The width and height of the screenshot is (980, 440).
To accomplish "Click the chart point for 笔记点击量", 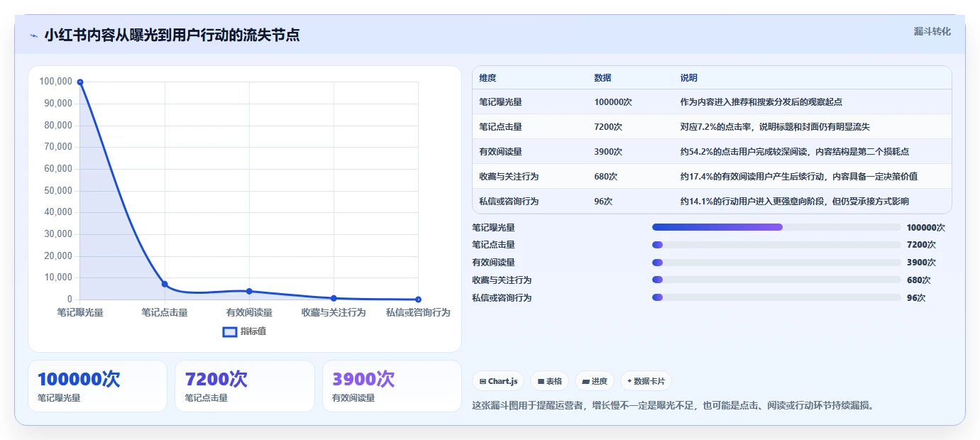I will [x=165, y=284].
